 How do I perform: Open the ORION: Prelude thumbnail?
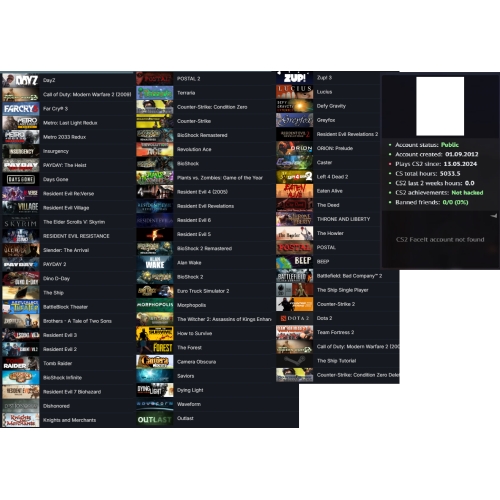point(295,148)
